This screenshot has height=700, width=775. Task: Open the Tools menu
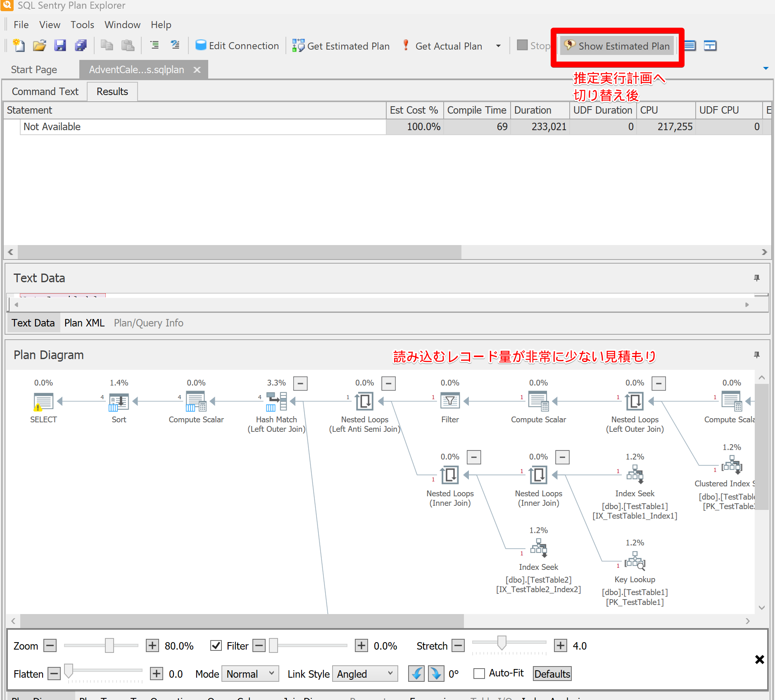(82, 25)
